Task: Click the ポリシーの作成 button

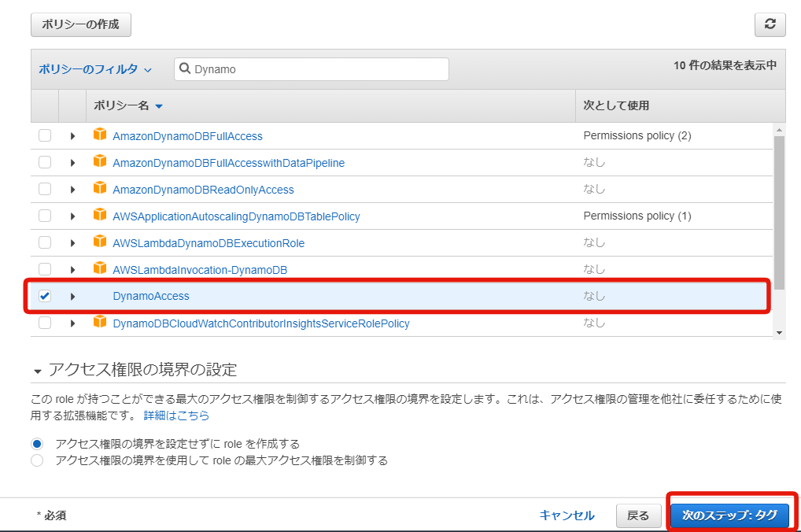Action: tap(81, 24)
